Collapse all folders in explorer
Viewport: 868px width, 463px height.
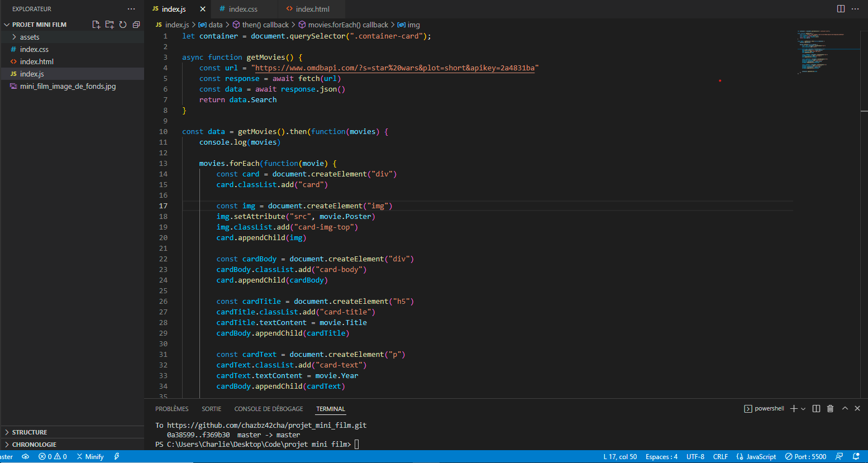click(136, 25)
